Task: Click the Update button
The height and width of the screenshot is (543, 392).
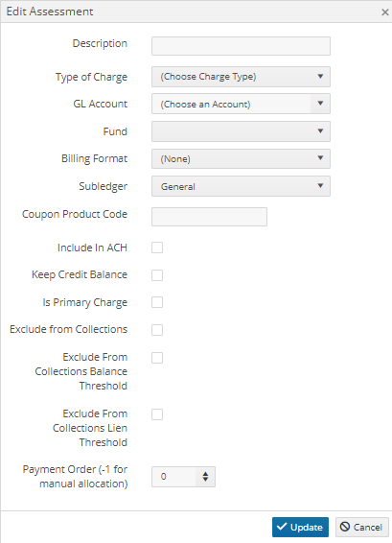Action: (300, 527)
